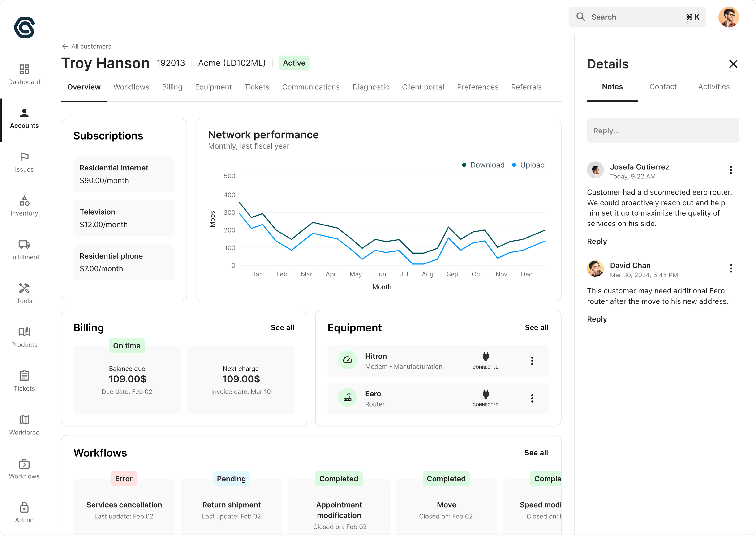
Task: Click See all in the Equipment card
Action: 537,327
